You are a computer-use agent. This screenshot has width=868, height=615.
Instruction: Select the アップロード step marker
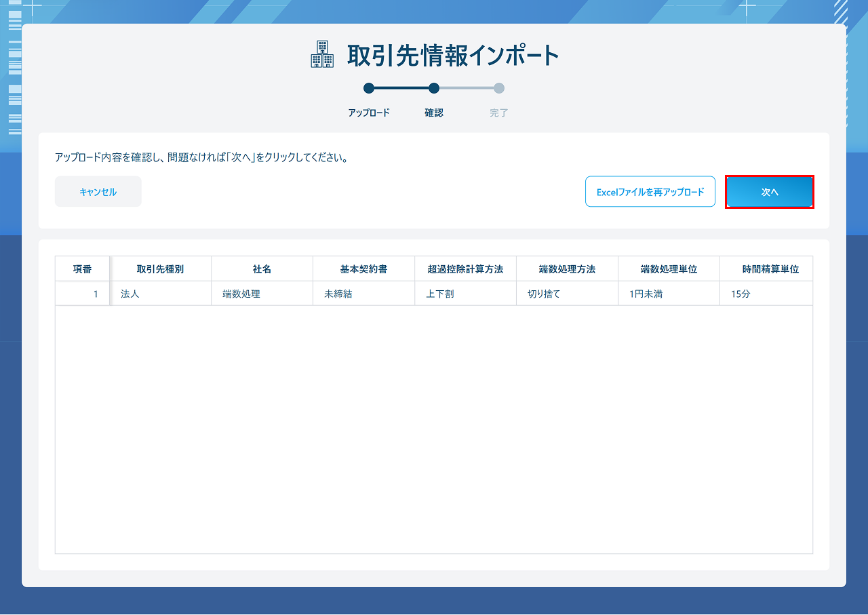click(x=369, y=88)
